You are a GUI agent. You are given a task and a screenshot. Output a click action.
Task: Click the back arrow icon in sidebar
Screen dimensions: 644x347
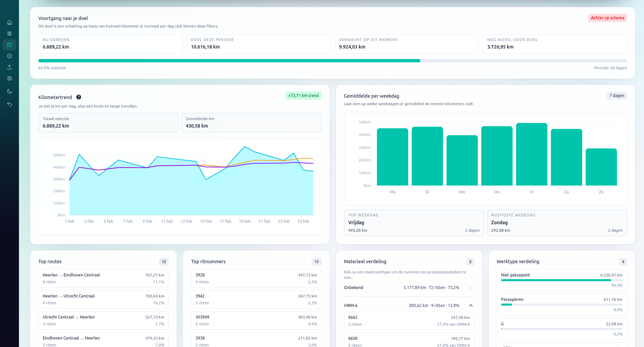tap(10, 104)
